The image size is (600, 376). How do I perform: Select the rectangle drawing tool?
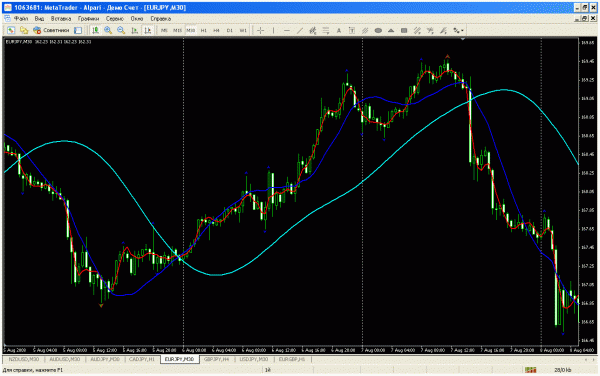[404, 30]
